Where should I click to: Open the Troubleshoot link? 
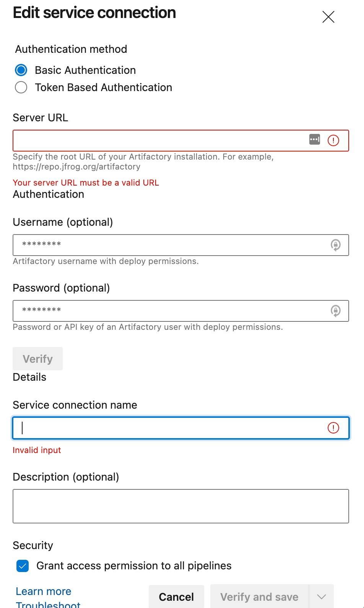pyautogui.click(x=47, y=605)
